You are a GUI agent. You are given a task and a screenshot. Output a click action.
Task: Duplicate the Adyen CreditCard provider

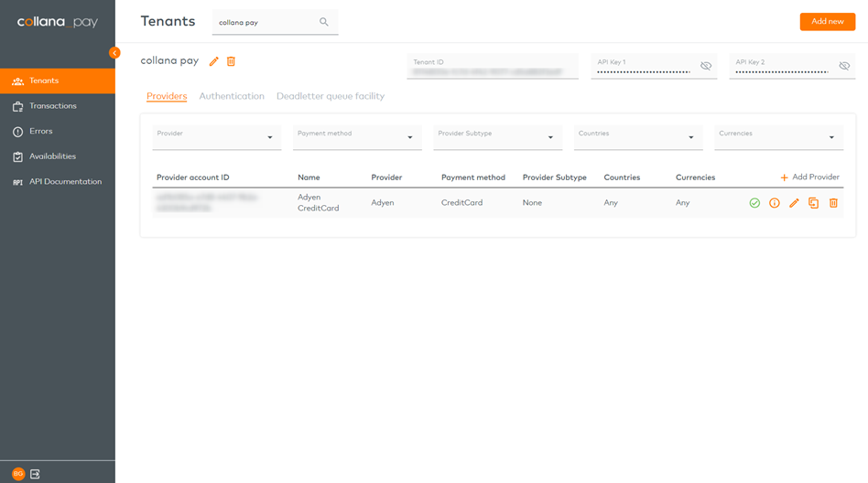(813, 203)
